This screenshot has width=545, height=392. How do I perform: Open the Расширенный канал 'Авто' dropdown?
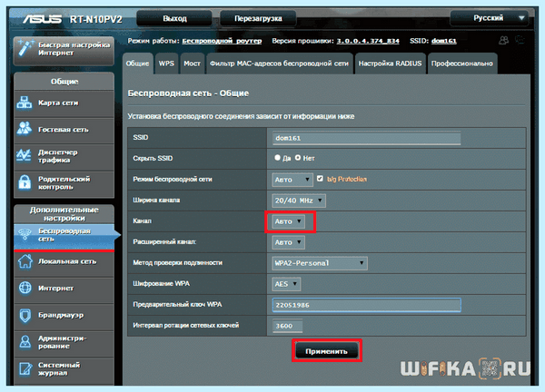[288, 242]
